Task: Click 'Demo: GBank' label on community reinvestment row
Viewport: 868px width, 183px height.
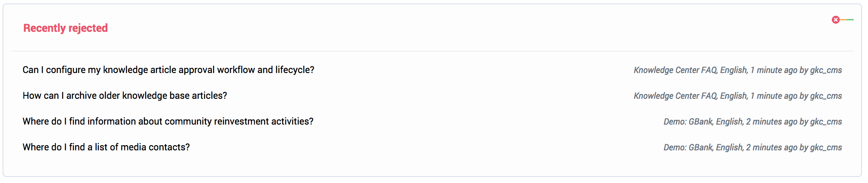Action: [x=688, y=122]
